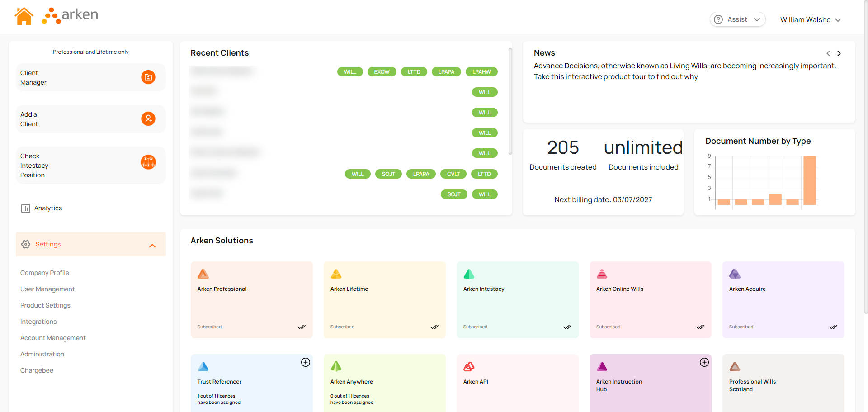Click the Add a Client icon
The image size is (868, 412).
[x=148, y=119]
